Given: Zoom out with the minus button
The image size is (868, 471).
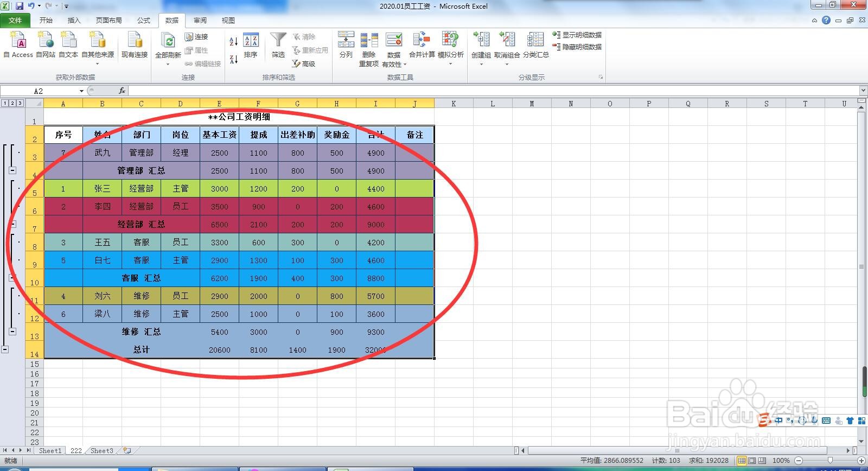Looking at the screenshot, I should point(797,461).
